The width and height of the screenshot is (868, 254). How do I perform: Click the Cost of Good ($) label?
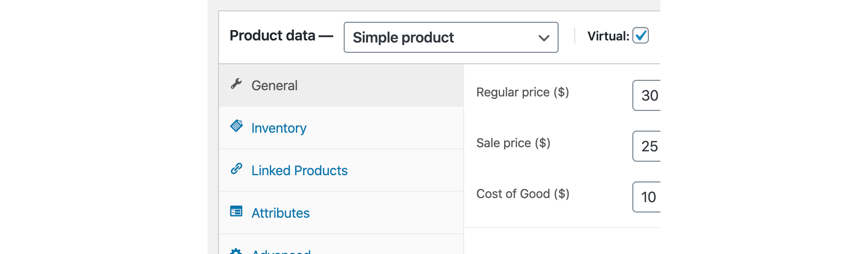point(523,194)
